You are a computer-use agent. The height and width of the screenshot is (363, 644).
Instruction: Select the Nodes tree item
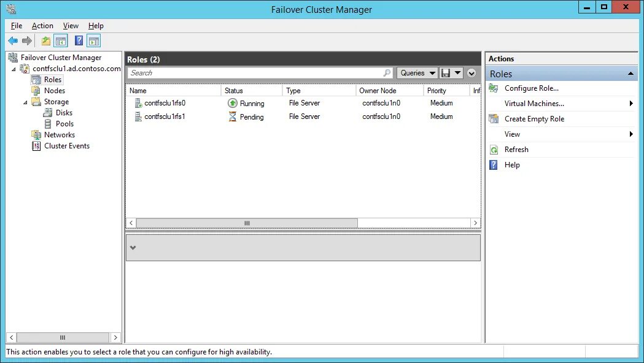[55, 91]
